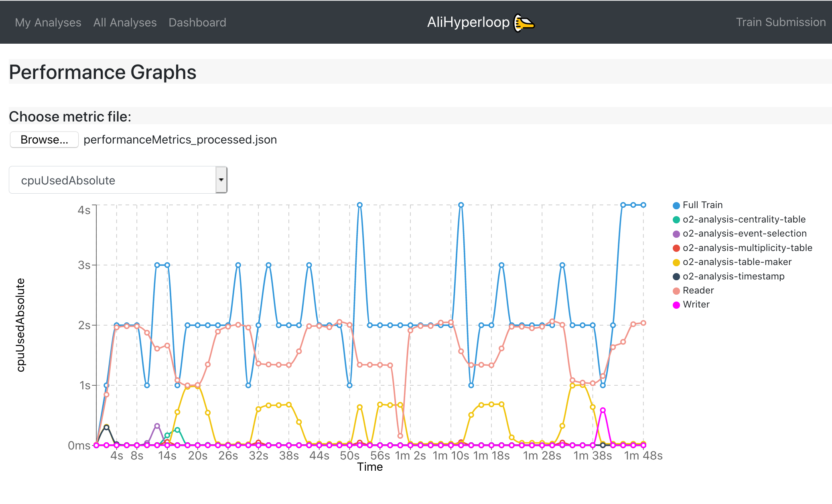
Task: Open My Analyses page
Action: point(48,22)
